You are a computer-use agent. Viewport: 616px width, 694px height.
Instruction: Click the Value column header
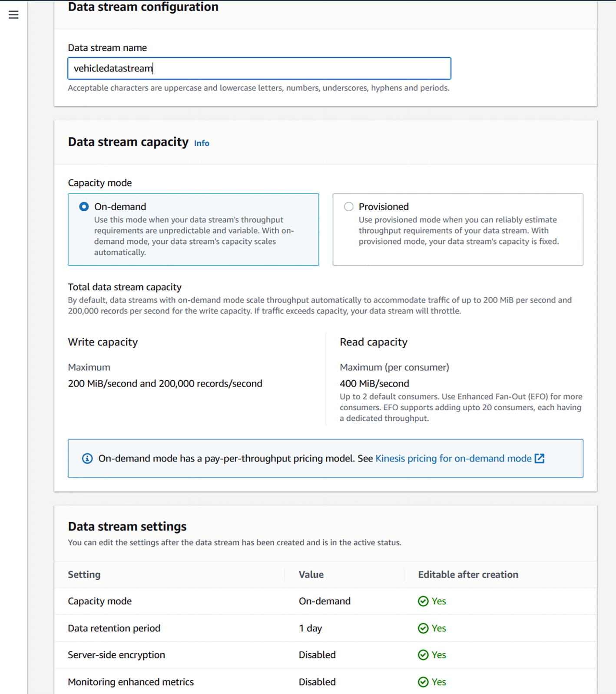pos(311,574)
